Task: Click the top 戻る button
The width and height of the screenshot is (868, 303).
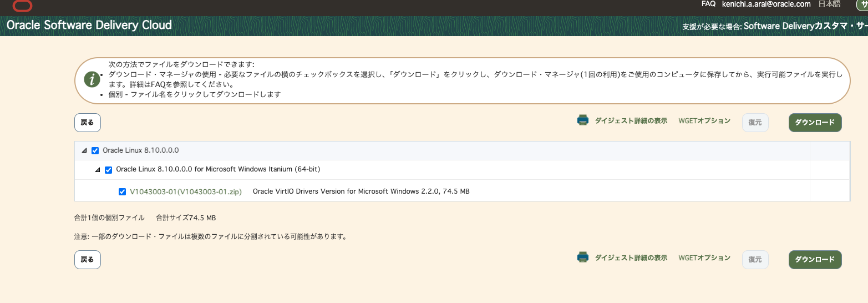Action: 88,123
